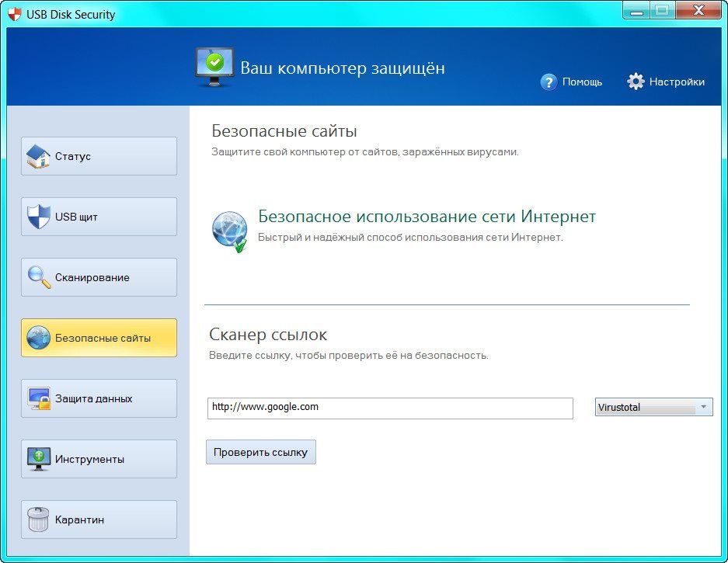This screenshot has height=563, width=728.
Task: Click the Сканер ссылок heading text
Action: [268, 334]
